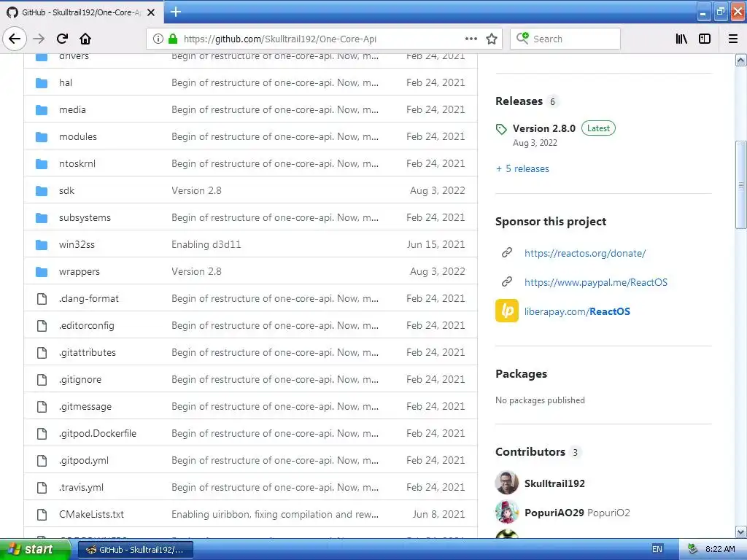Open the hal folder icon
This screenshot has height=560, width=747.
[42, 83]
